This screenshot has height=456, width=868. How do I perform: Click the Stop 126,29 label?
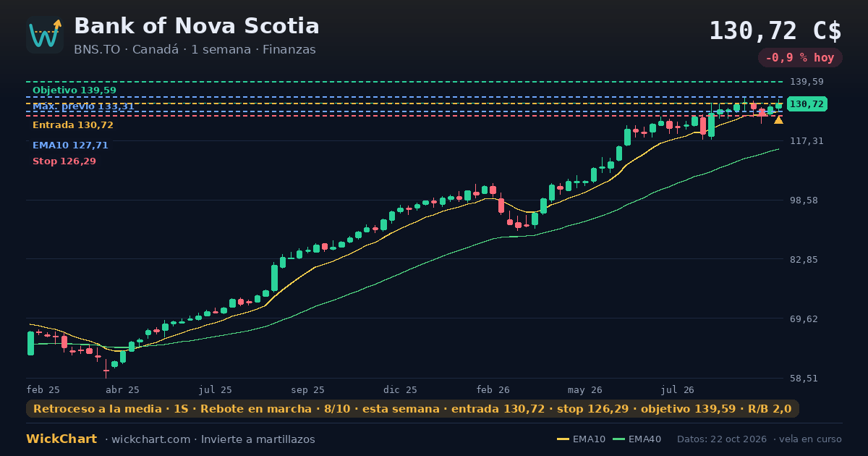(64, 161)
